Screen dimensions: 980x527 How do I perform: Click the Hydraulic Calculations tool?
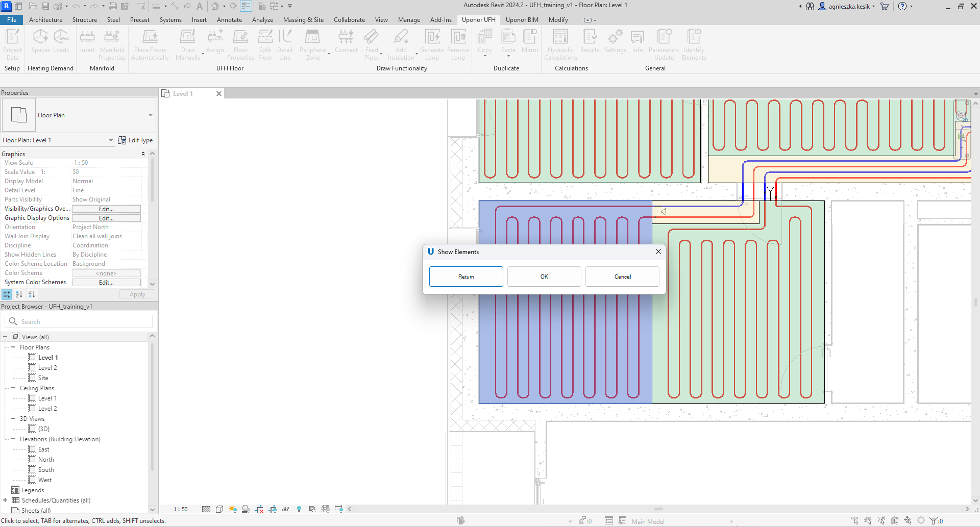pos(560,45)
